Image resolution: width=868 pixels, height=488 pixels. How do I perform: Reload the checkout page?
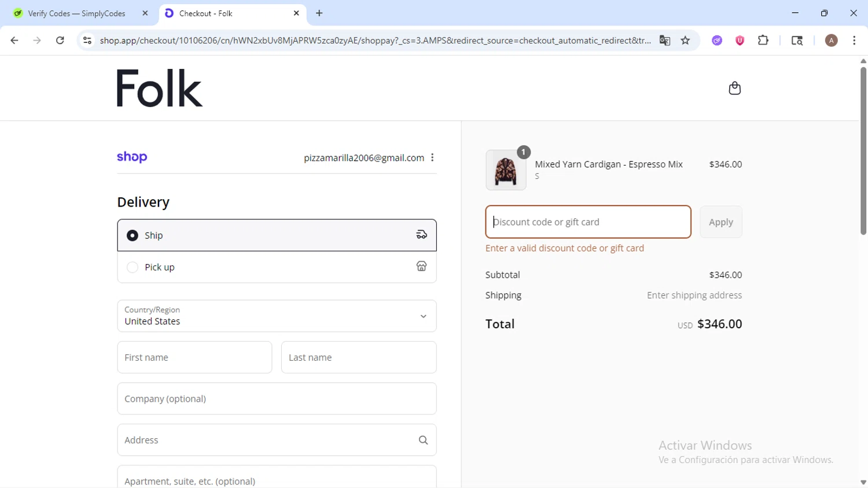tap(60, 41)
